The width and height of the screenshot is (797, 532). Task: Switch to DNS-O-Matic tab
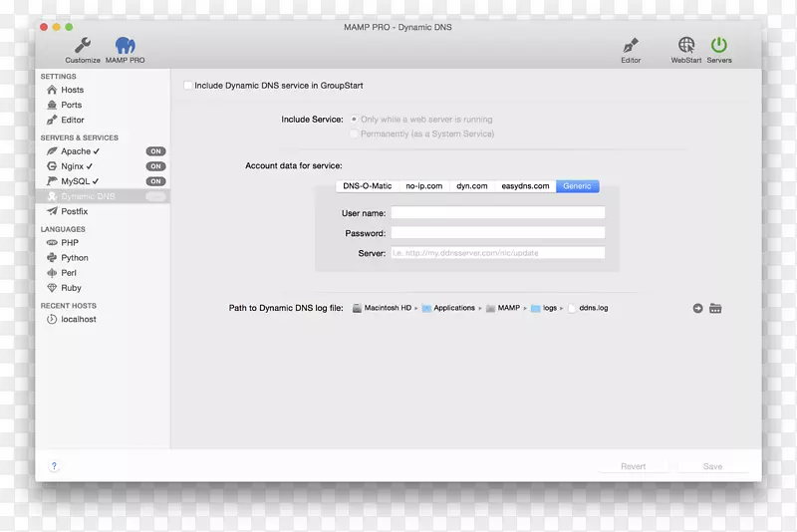click(368, 186)
